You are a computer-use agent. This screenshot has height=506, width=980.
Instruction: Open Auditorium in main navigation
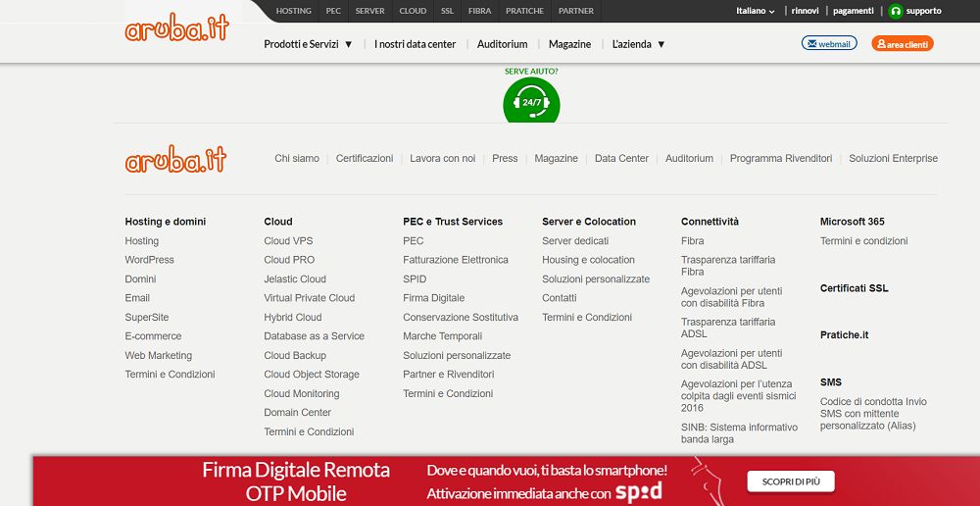click(502, 44)
